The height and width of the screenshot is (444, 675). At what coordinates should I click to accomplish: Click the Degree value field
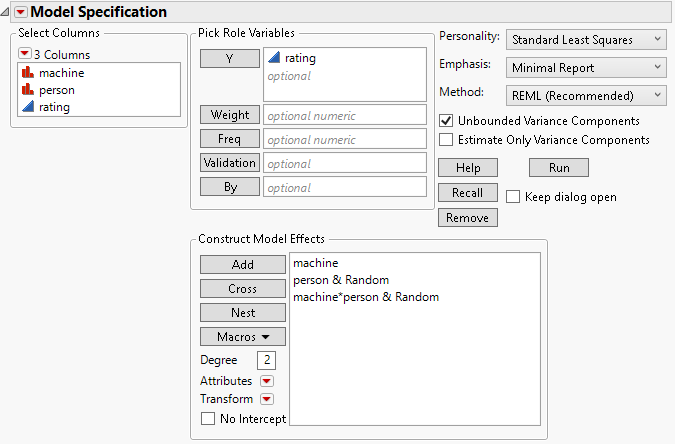[x=267, y=360]
